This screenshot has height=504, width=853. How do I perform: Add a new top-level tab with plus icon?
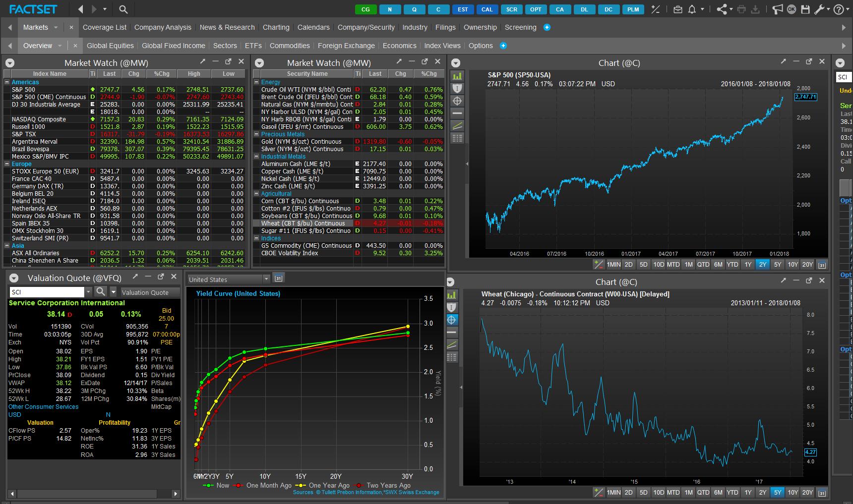(547, 27)
